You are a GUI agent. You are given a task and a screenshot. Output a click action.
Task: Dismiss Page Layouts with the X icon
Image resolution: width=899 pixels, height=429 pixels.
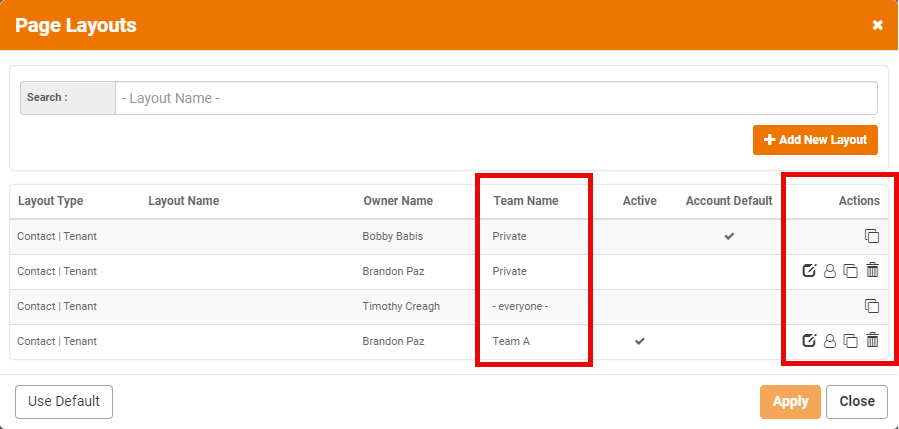point(877,25)
